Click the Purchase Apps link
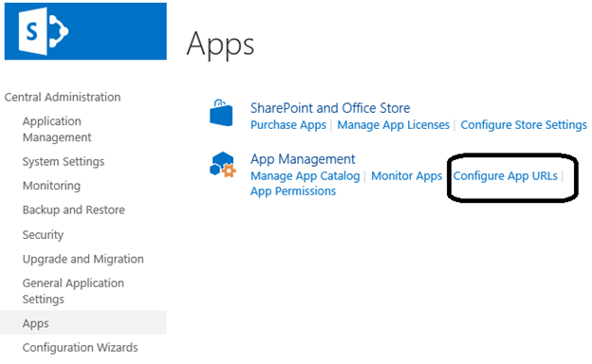The image size is (592, 364). tap(288, 125)
